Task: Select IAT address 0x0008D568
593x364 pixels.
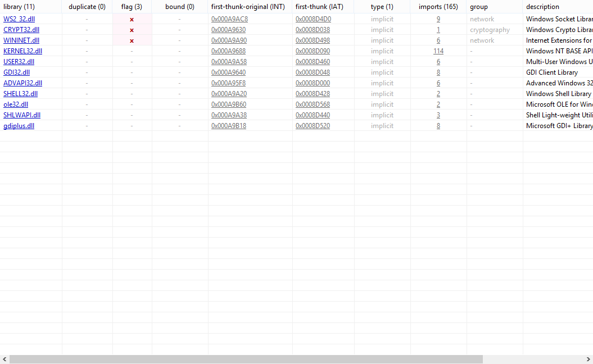Action: point(313,104)
